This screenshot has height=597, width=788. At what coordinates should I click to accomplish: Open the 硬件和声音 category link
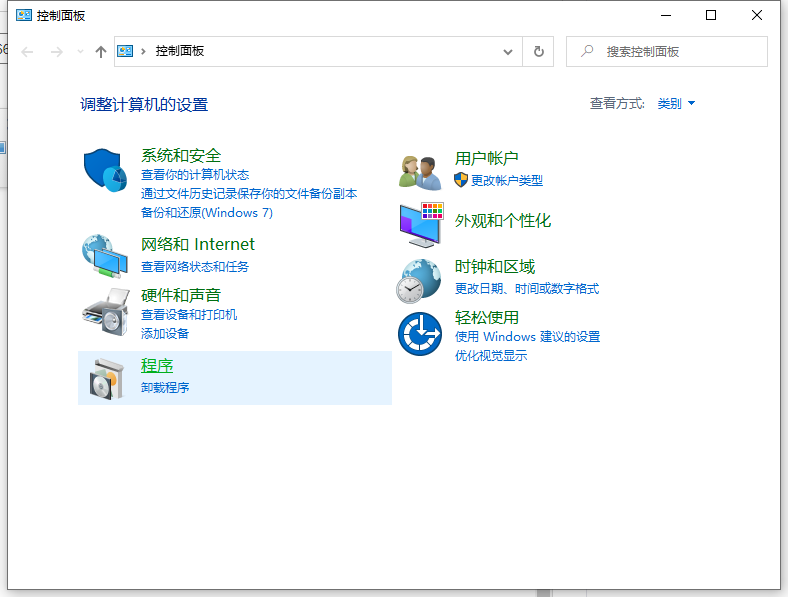click(181, 295)
